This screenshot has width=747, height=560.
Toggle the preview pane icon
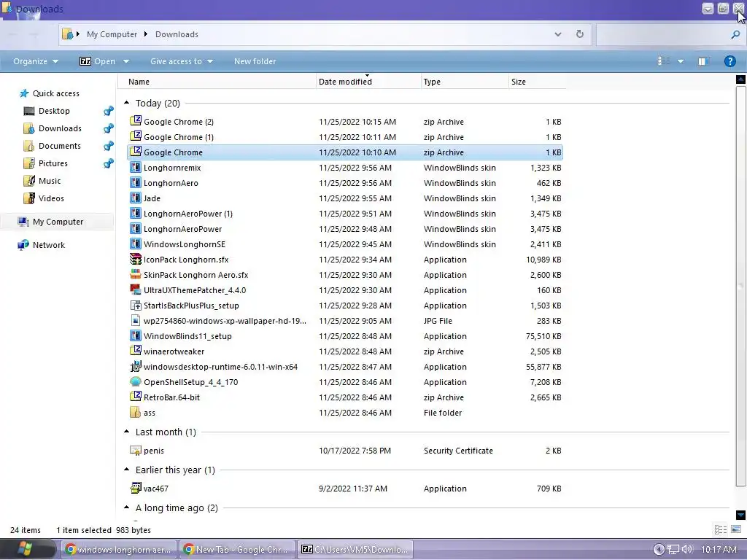(703, 61)
